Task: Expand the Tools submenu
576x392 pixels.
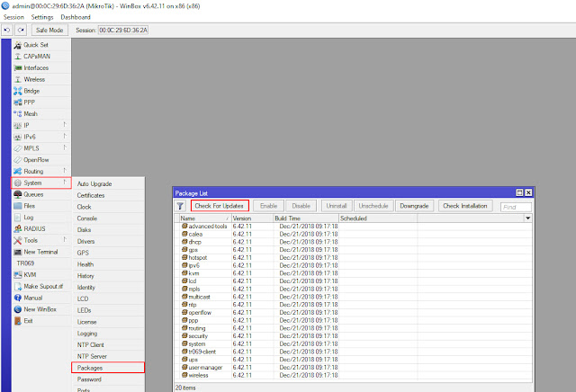Action: [41, 240]
